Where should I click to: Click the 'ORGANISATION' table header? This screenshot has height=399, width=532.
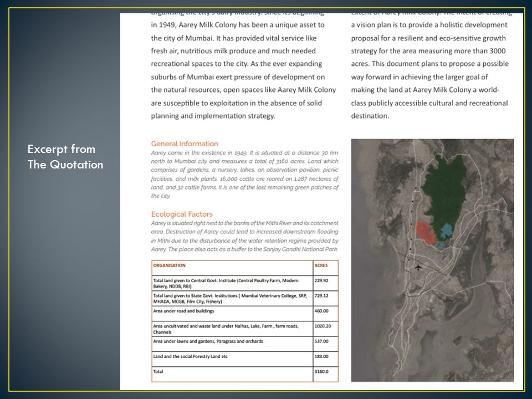tap(170, 265)
